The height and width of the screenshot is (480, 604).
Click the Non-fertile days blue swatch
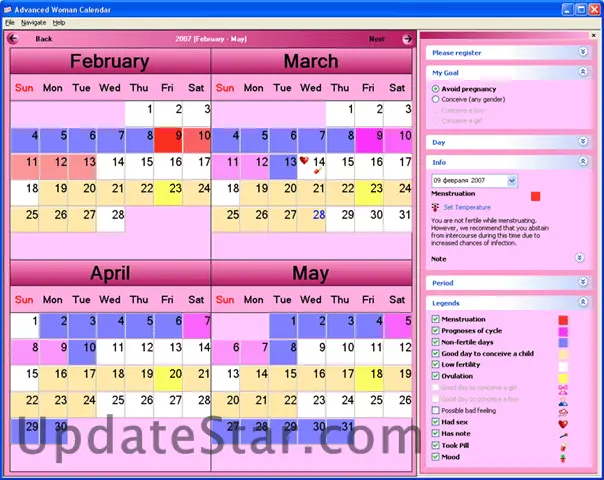pyautogui.click(x=563, y=343)
